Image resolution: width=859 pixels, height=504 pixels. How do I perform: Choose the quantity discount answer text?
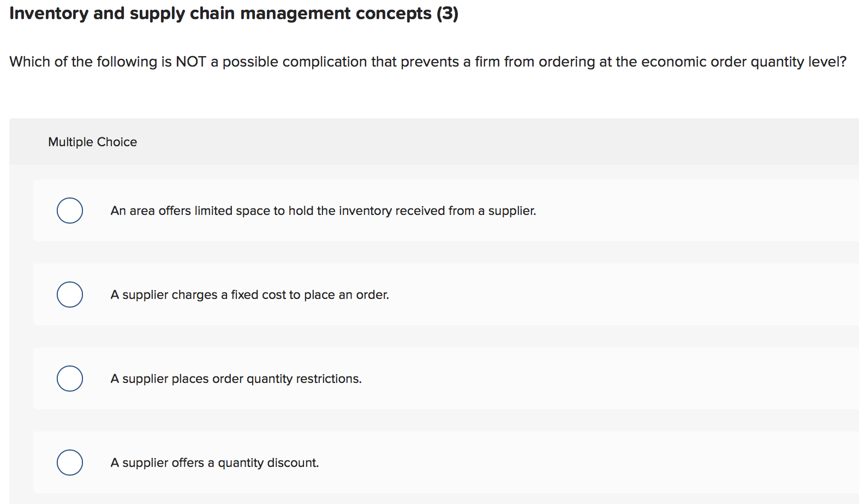pyautogui.click(x=214, y=462)
